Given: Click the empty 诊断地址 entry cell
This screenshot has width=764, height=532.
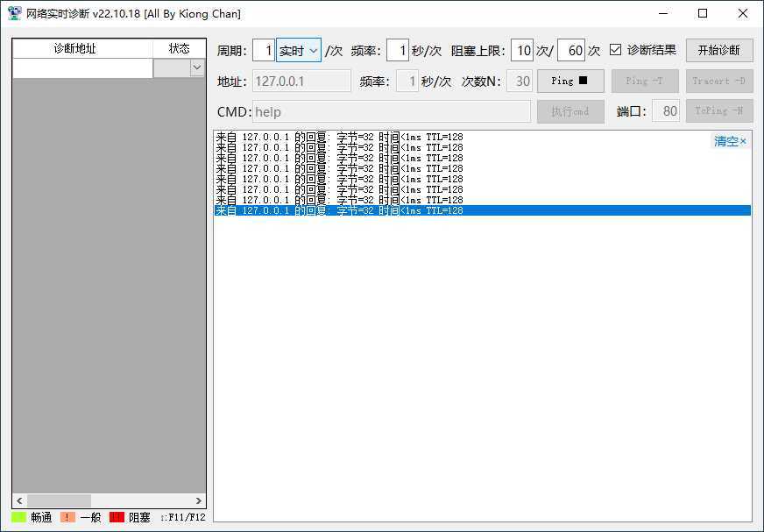Looking at the screenshot, I should coord(82,68).
